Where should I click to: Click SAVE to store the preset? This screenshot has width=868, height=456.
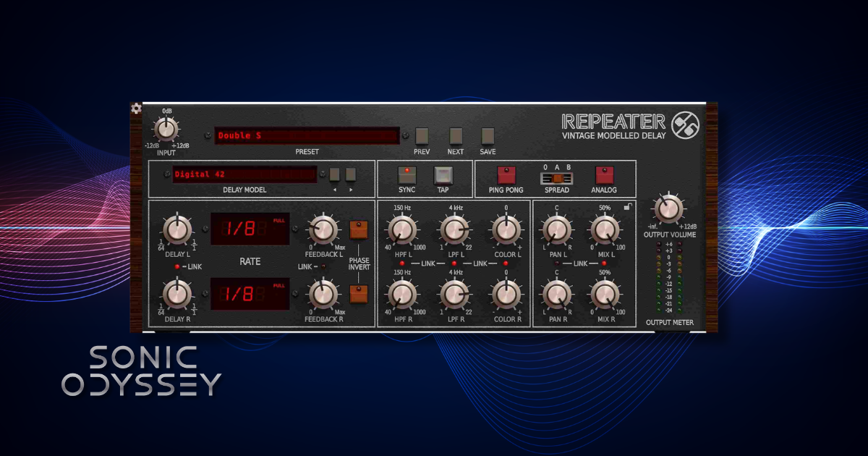487,135
